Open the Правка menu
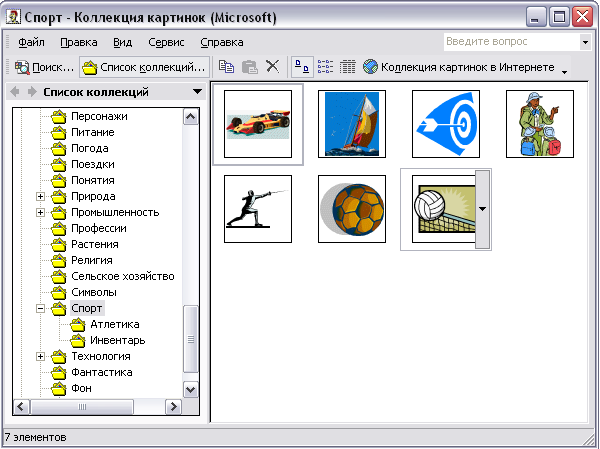This screenshot has height=449, width=600. tap(79, 42)
